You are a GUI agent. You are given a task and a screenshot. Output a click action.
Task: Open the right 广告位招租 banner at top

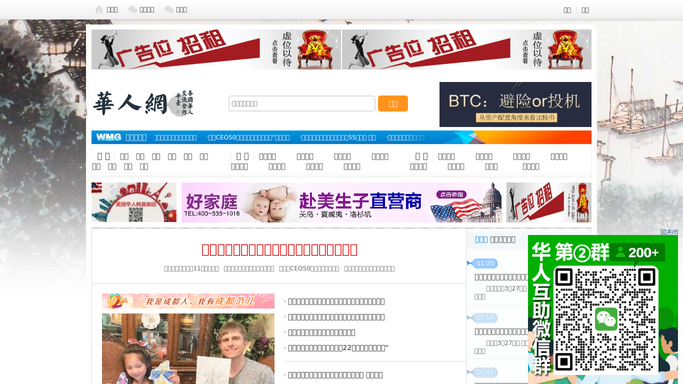[x=467, y=49]
